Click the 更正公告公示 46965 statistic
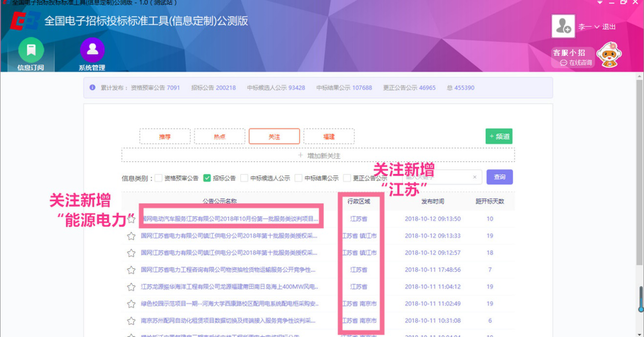The image size is (644, 337). [409, 88]
